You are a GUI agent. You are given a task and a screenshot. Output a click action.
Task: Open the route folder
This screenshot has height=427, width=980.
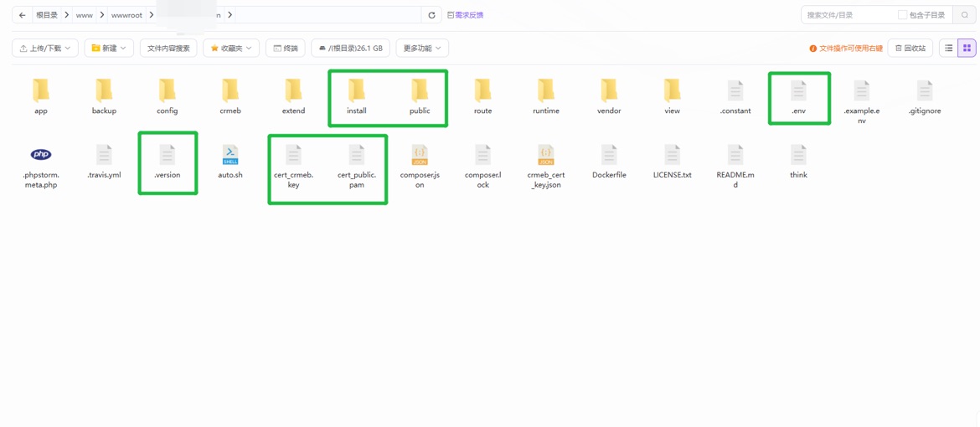coord(482,90)
